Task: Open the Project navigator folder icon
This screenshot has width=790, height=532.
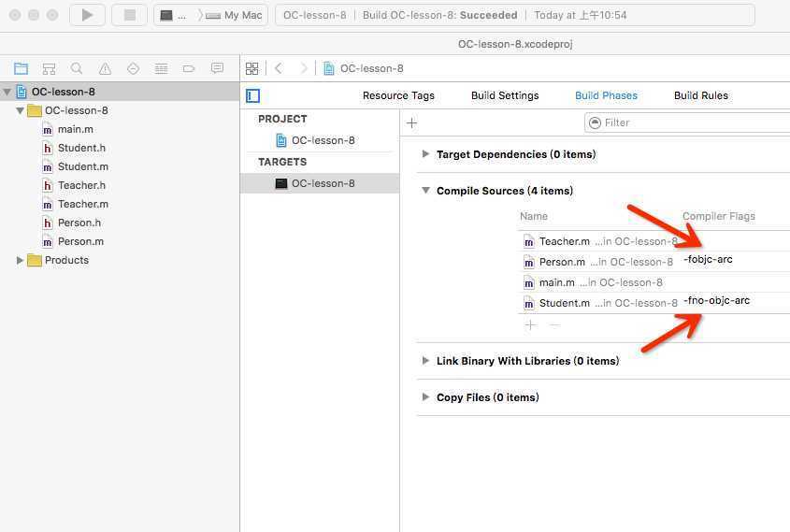Action: point(22,68)
